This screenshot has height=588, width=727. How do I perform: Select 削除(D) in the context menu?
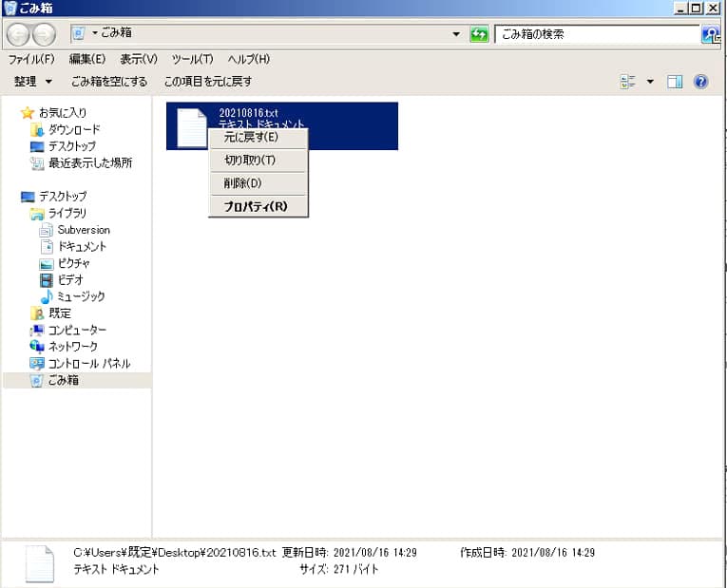pyautogui.click(x=242, y=183)
